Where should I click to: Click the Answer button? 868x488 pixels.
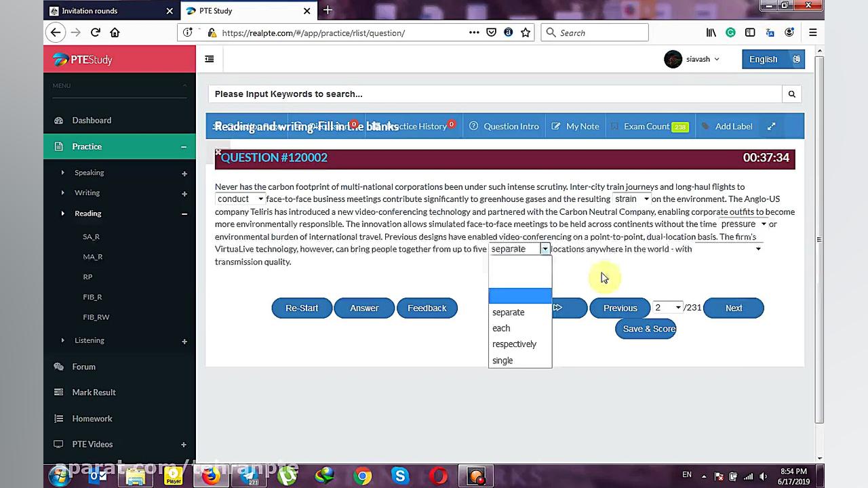point(364,308)
